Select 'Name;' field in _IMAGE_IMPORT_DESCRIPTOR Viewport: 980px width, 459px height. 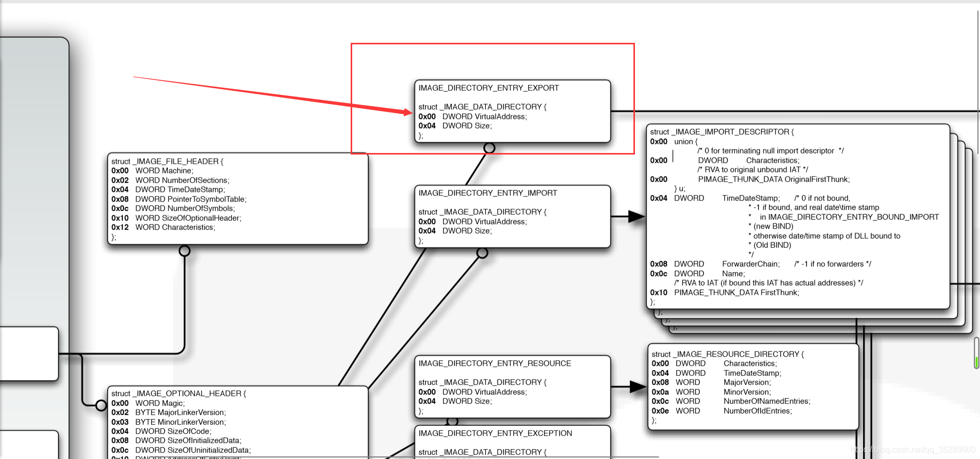pyautogui.click(x=733, y=273)
